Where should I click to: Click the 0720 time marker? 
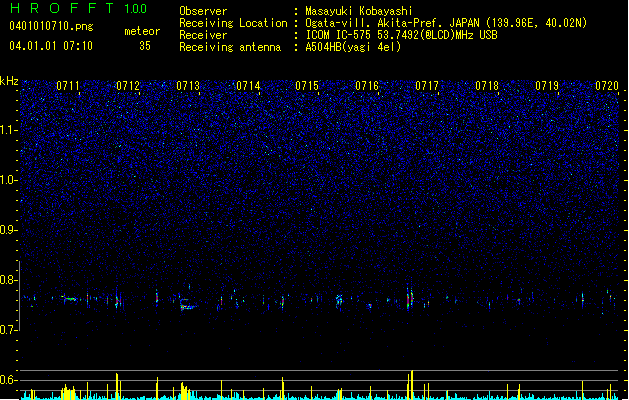click(x=607, y=86)
